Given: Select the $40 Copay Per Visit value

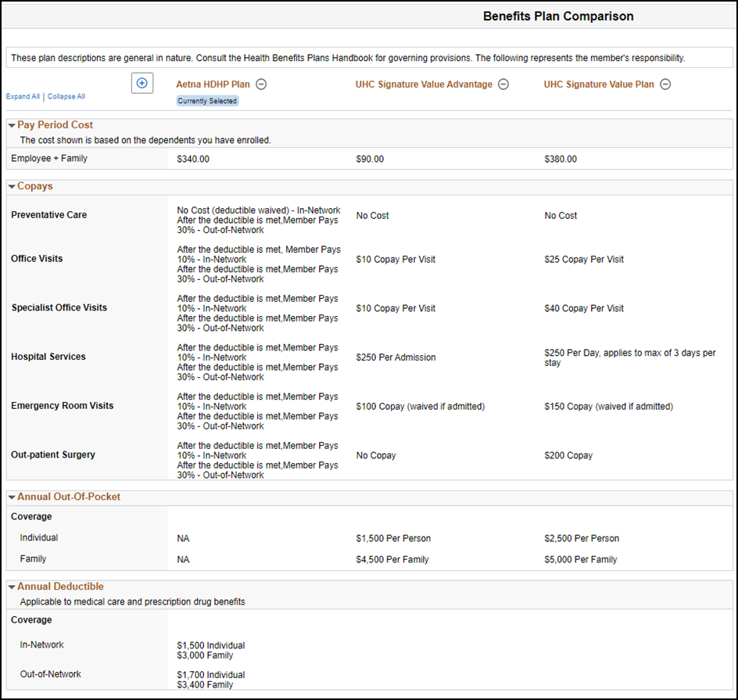Looking at the screenshot, I should pos(584,308).
